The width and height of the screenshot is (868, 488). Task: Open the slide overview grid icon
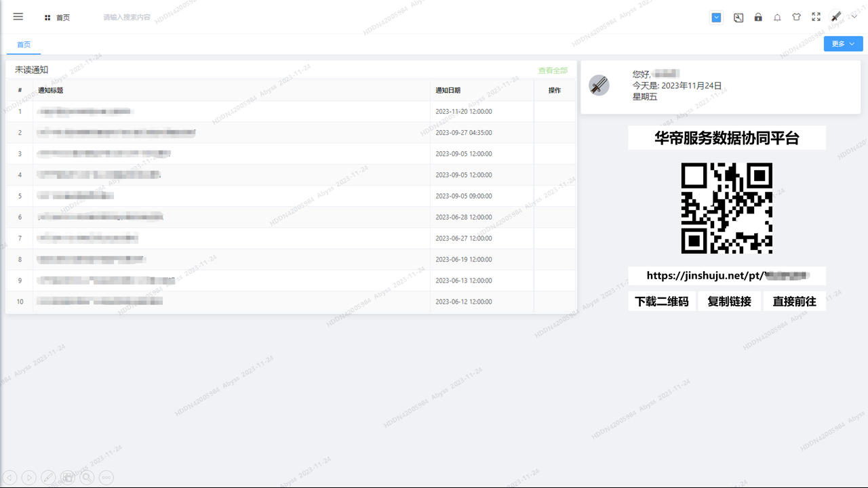pyautogui.click(x=68, y=477)
